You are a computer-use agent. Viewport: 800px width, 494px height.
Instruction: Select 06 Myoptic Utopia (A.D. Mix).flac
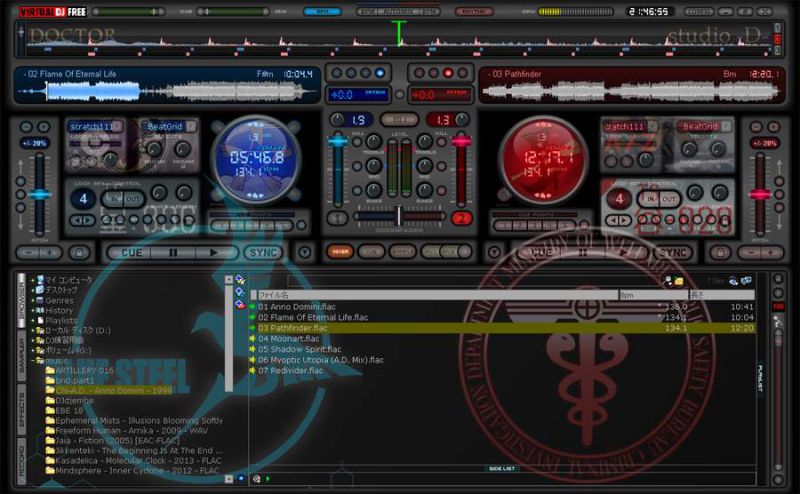pyautogui.click(x=320, y=360)
